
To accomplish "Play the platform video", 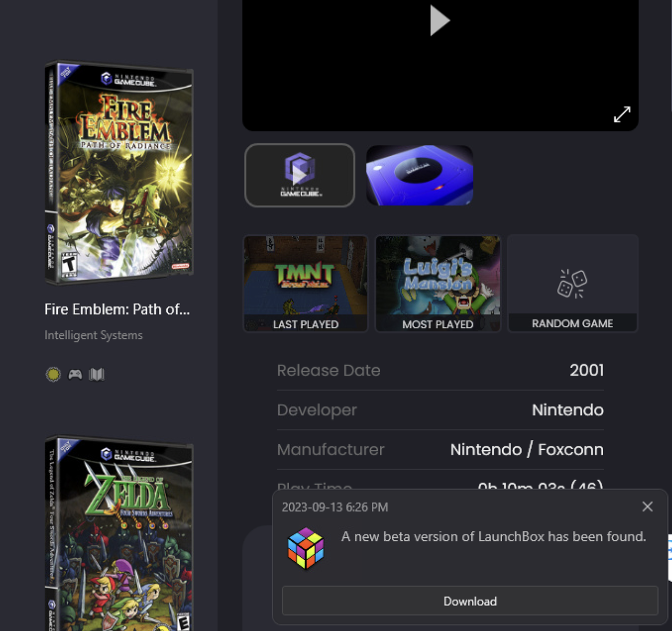I will pyautogui.click(x=439, y=20).
